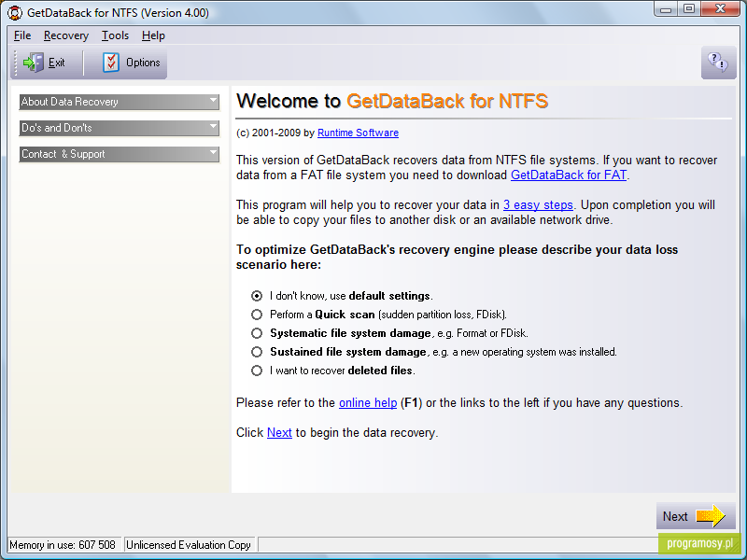Click the Options toolbar label
Viewport: 747px width, 560px height.
pyautogui.click(x=143, y=63)
